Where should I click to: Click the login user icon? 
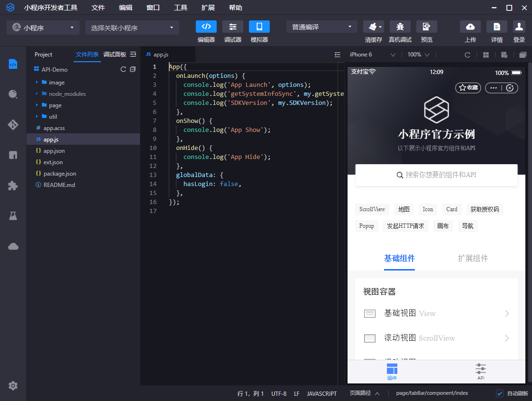coord(519,27)
